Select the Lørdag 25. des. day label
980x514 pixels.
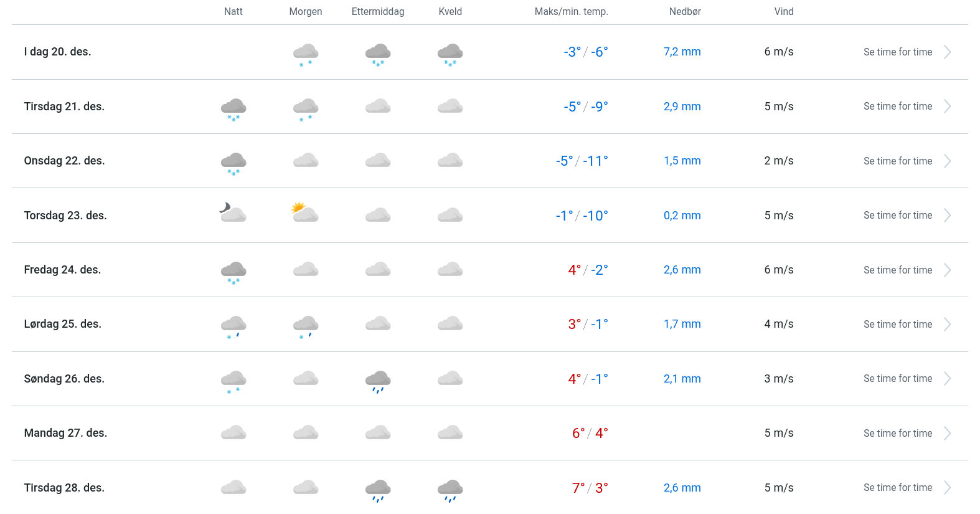point(63,324)
